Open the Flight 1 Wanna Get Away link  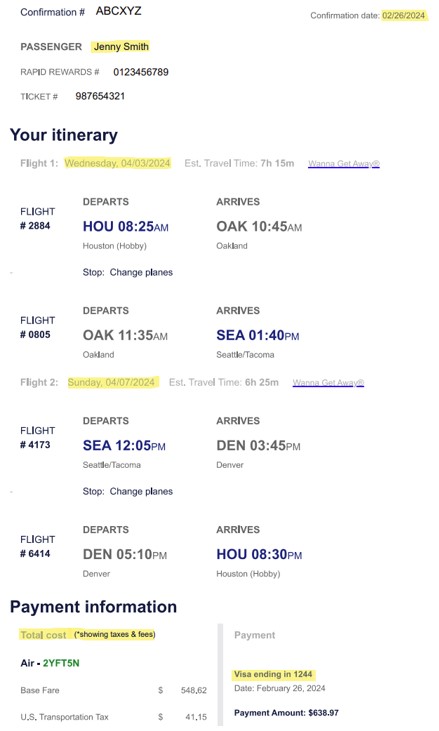(x=344, y=164)
